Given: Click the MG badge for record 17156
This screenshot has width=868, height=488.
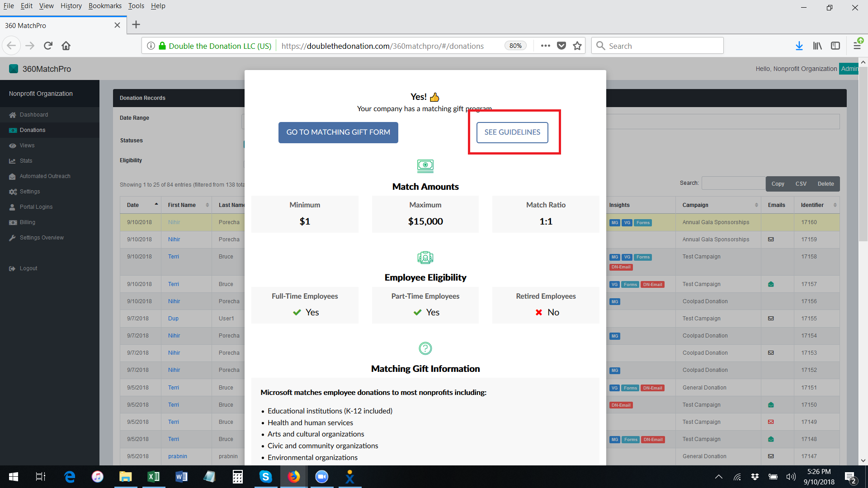Looking at the screenshot, I should click(614, 302).
